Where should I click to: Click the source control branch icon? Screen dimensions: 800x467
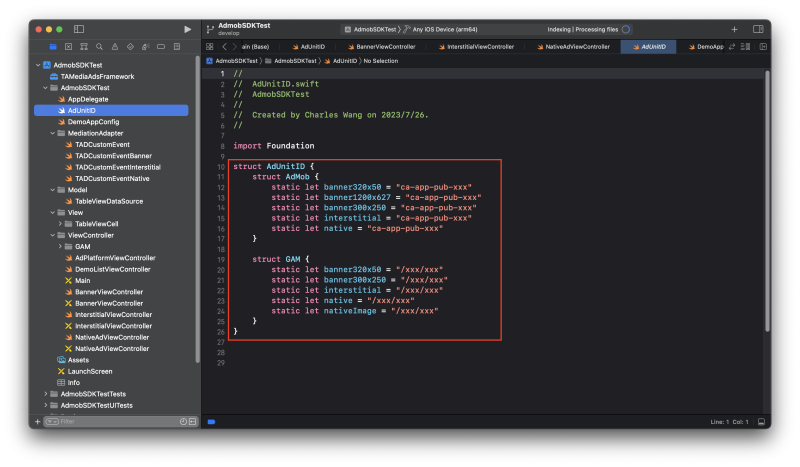tap(210, 30)
